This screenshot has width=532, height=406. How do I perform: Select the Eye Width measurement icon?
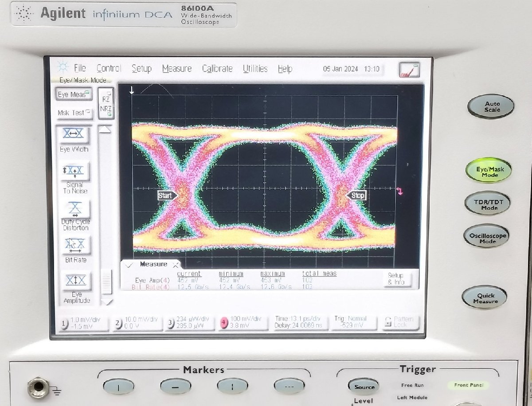coord(75,134)
